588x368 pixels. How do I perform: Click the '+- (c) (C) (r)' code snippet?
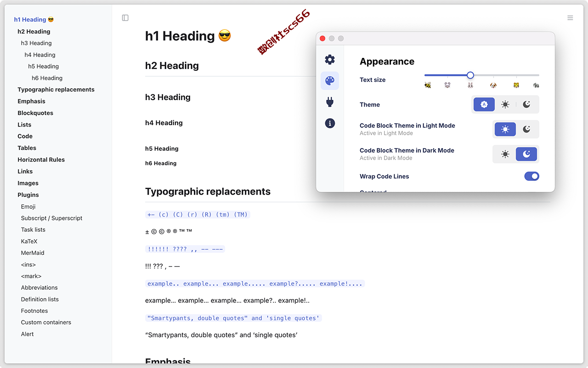198,214
